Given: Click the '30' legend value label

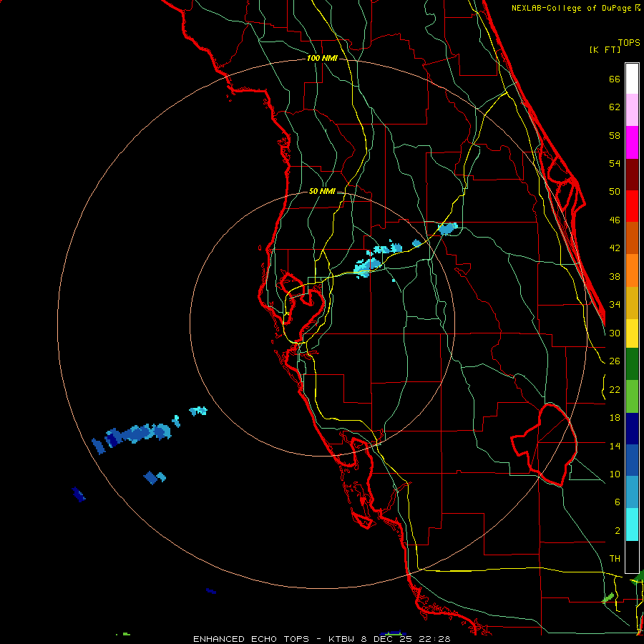Looking at the screenshot, I should click(615, 333).
